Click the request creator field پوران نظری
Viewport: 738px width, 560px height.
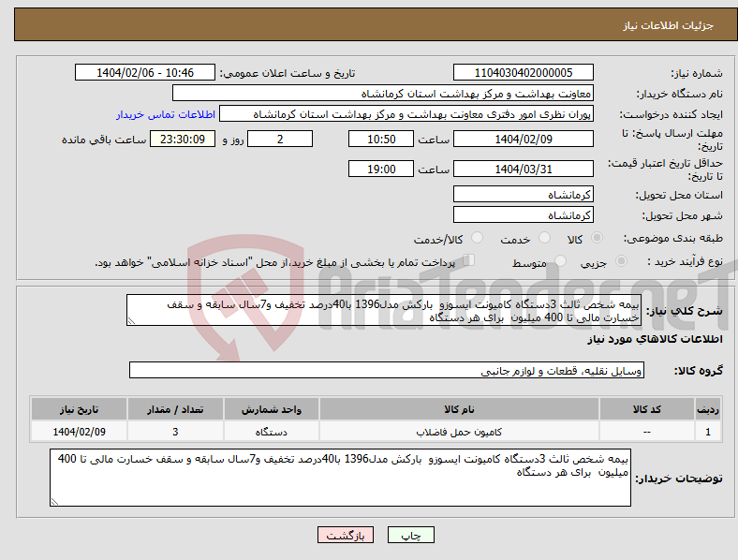406,114
